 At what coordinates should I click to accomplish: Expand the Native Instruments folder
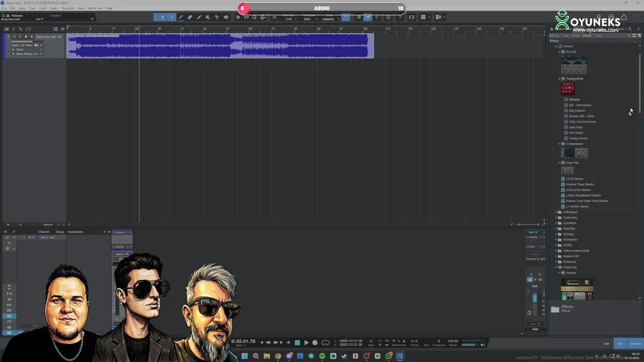point(556,251)
